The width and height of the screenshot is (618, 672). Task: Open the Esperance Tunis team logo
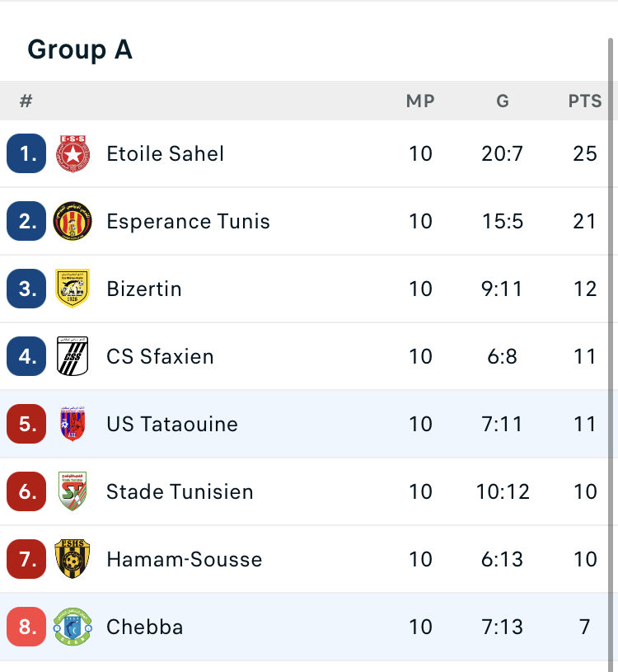(x=73, y=221)
